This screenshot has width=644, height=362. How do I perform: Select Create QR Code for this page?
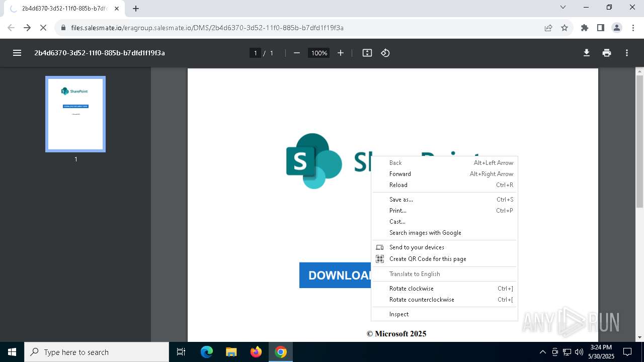[444, 259]
